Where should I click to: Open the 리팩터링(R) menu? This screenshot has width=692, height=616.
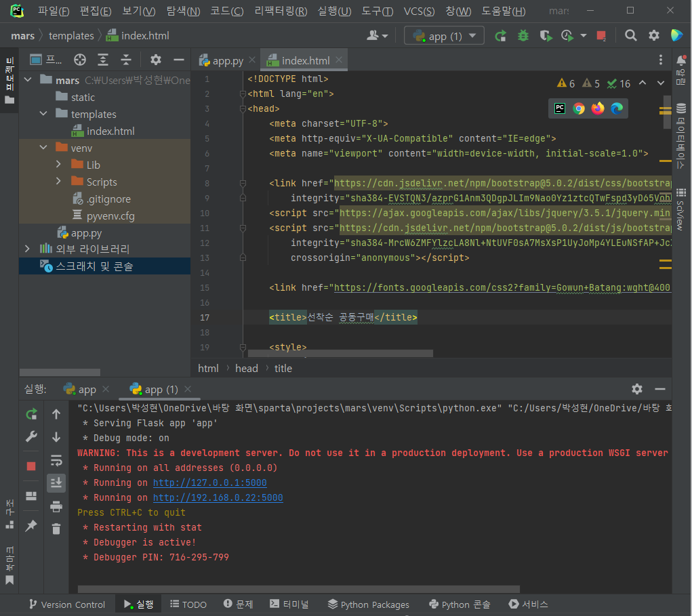(281, 11)
